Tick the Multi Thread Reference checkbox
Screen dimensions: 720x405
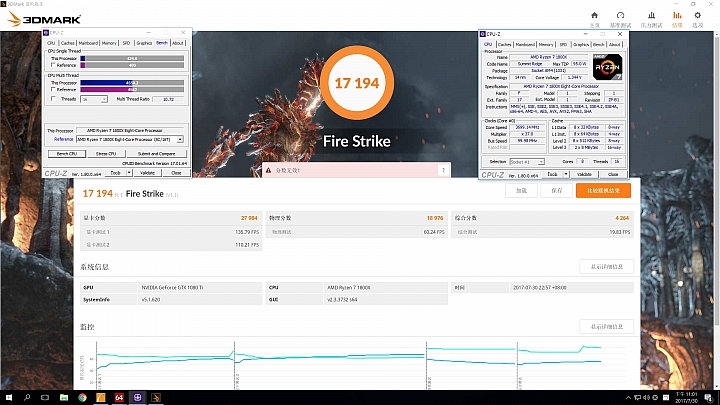coord(53,90)
